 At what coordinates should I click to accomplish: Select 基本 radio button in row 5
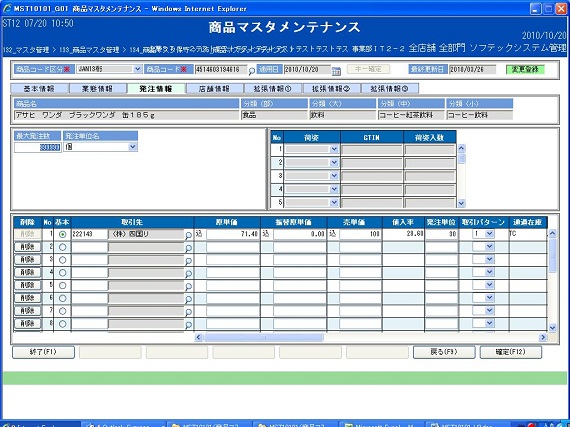click(63, 286)
